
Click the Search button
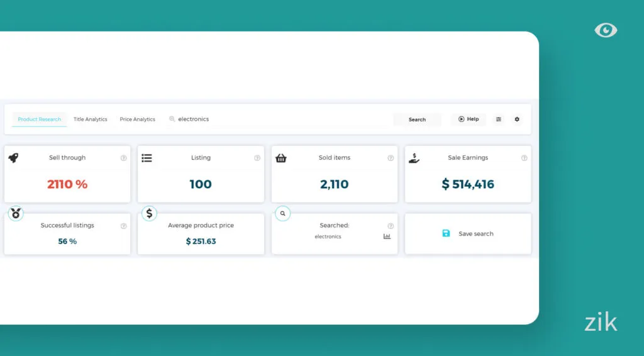417,120
